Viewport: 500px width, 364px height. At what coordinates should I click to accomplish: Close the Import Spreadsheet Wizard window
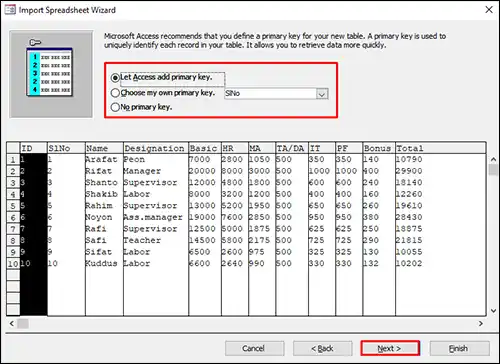coord(489,10)
